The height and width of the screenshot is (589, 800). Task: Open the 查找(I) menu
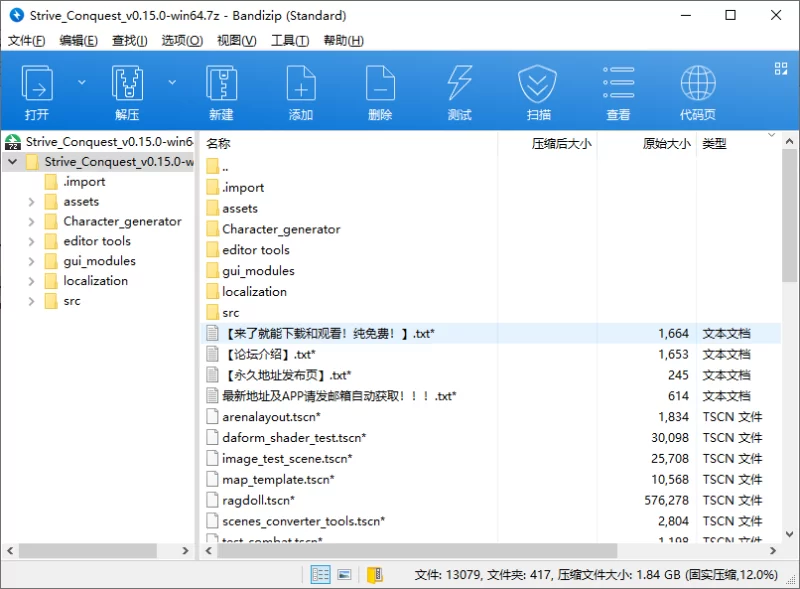click(130, 40)
